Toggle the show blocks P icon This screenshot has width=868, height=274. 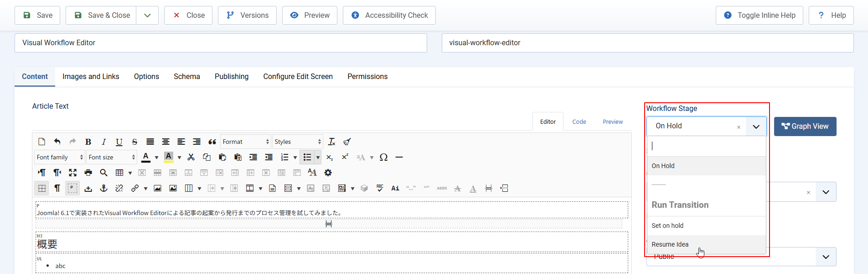(x=72, y=188)
